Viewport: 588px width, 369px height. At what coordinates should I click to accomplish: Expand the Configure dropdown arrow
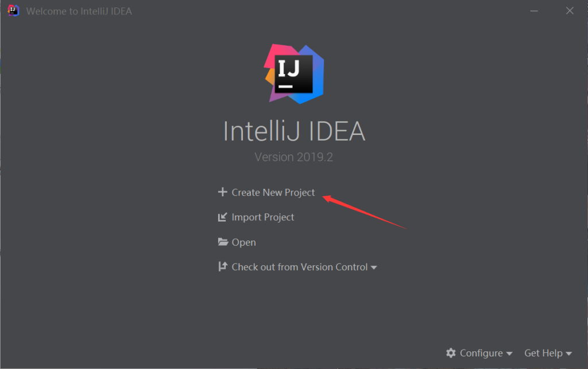(x=509, y=354)
